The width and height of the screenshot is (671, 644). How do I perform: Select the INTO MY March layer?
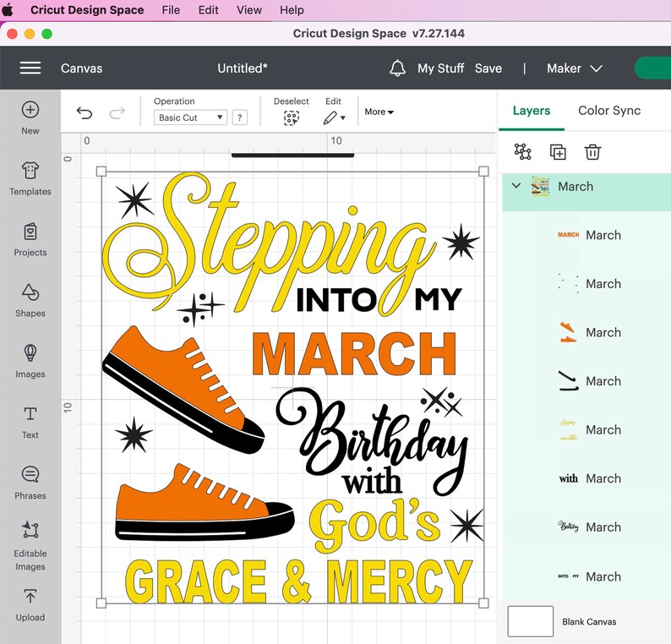(x=586, y=576)
